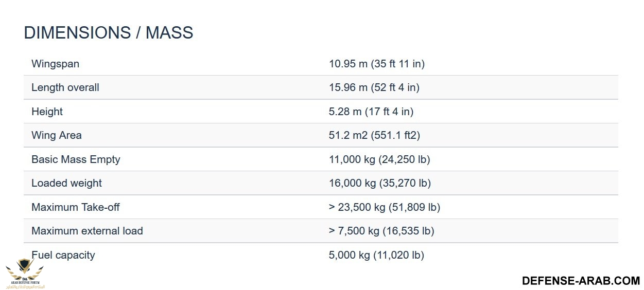The height and width of the screenshot is (290, 644).
Task: Select the Loaded weight label
Action: pos(66,183)
